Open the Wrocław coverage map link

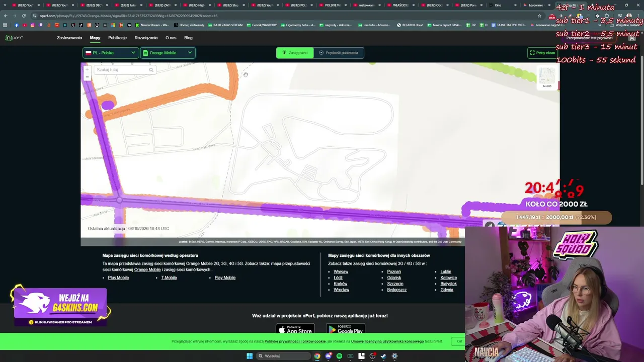point(341,290)
